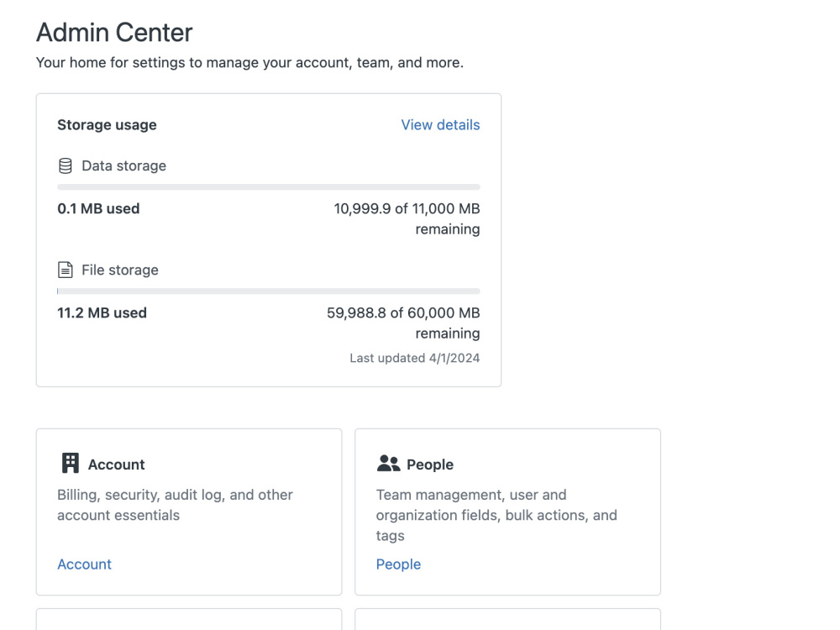
Task: Click the File storage document icon
Action: click(x=65, y=270)
